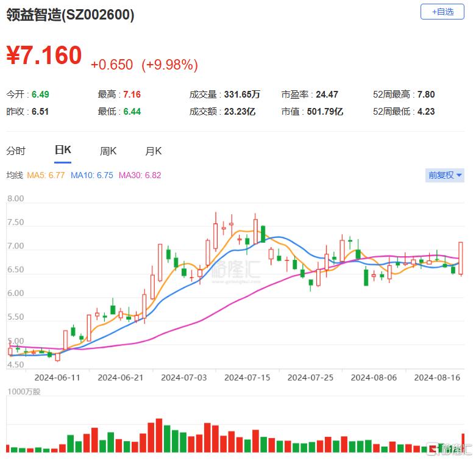Click the 2024-08-16 date axis label
Screen dimensions: 476x460
coord(437,378)
